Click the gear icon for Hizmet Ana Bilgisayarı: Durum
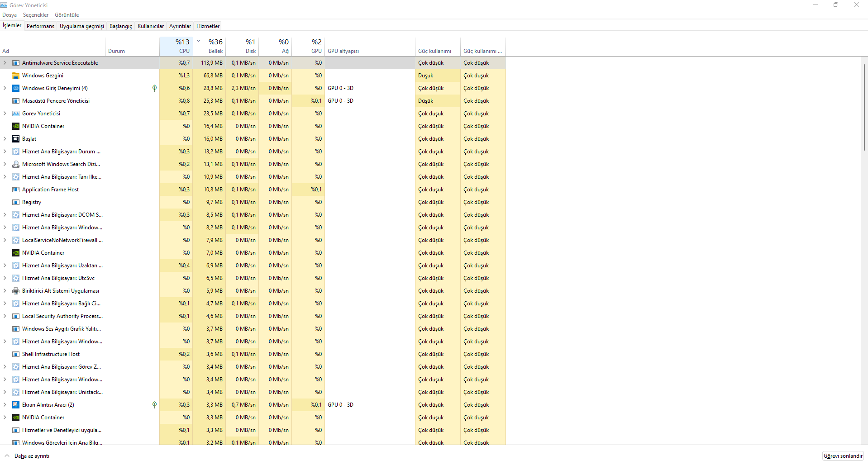 [x=16, y=152]
